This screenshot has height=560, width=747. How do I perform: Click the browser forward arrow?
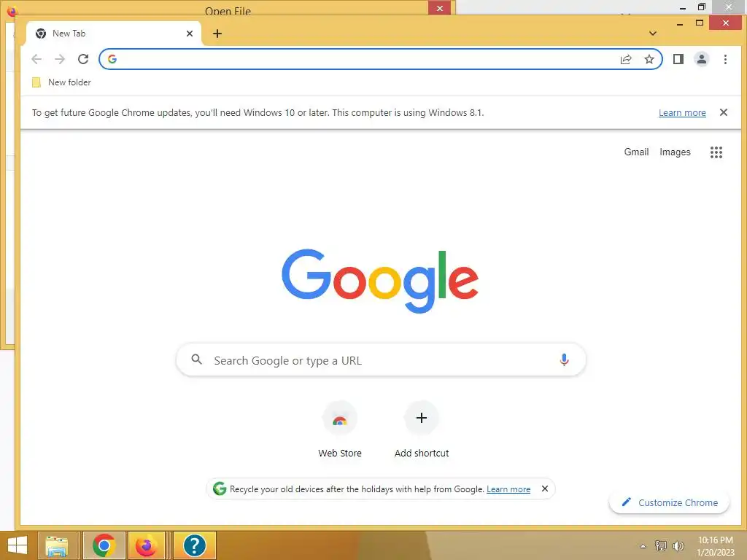(60, 59)
